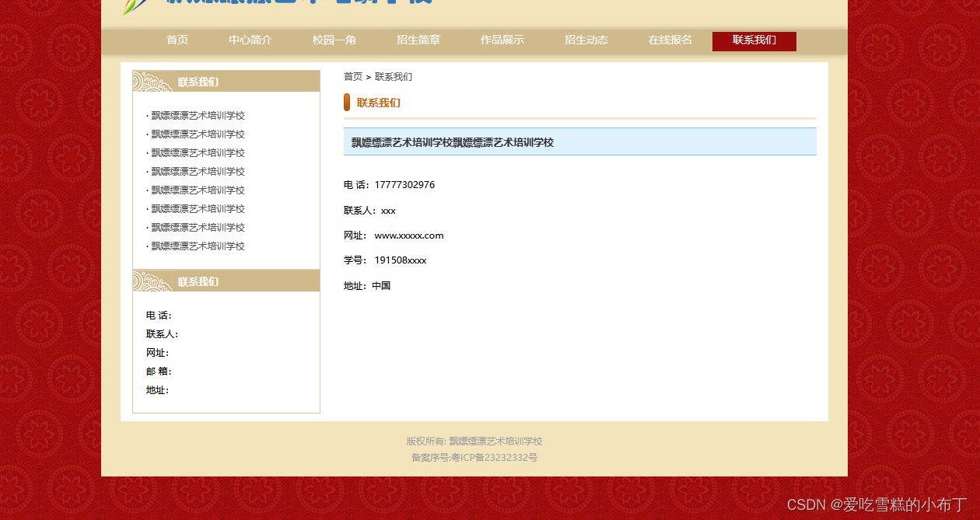Click 联系我们 in the breadcrumb trail

click(394, 77)
